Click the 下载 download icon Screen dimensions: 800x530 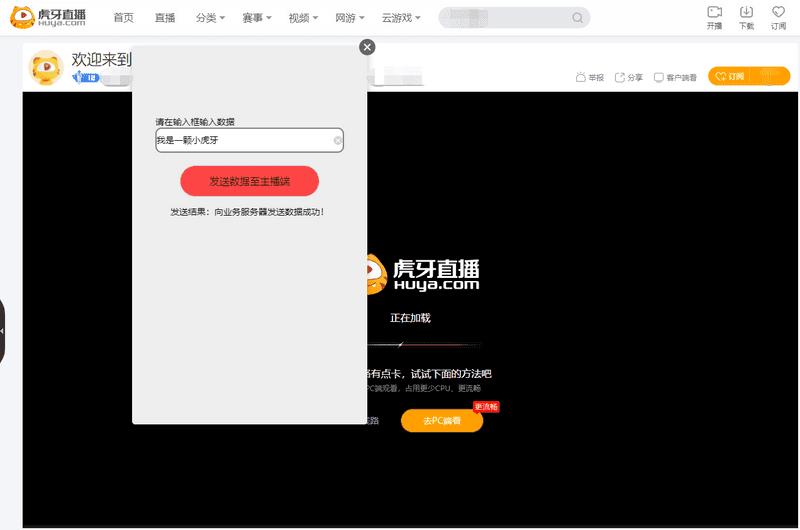(x=746, y=12)
